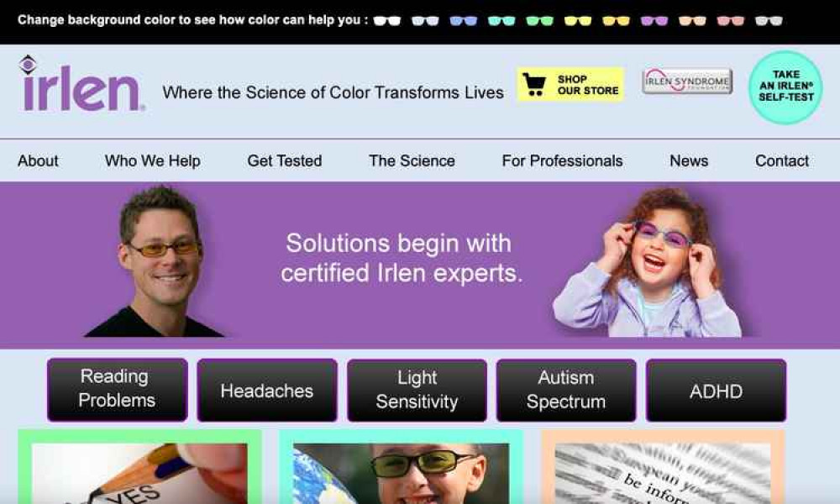840x504 pixels.
Task: Choose the gray glasses background color
Action: pyautogui.click(x=769, y=21)
